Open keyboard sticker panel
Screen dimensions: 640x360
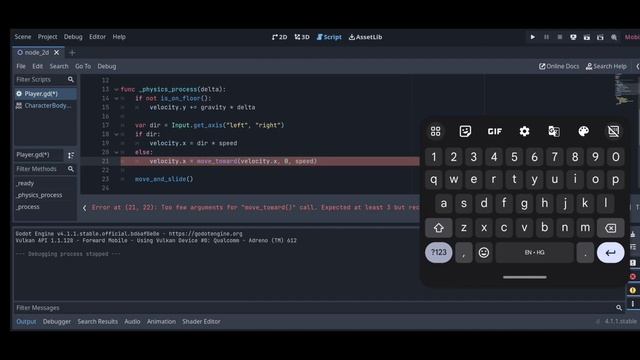click(x=465, y=131)
